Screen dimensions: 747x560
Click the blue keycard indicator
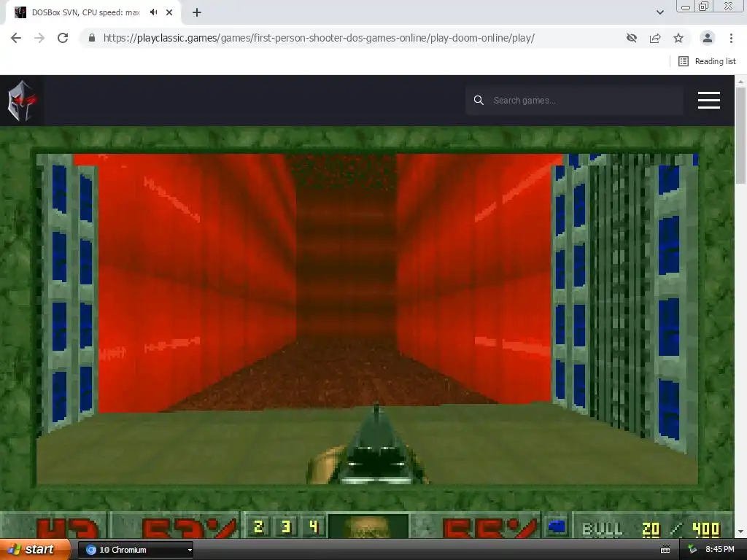556,526
